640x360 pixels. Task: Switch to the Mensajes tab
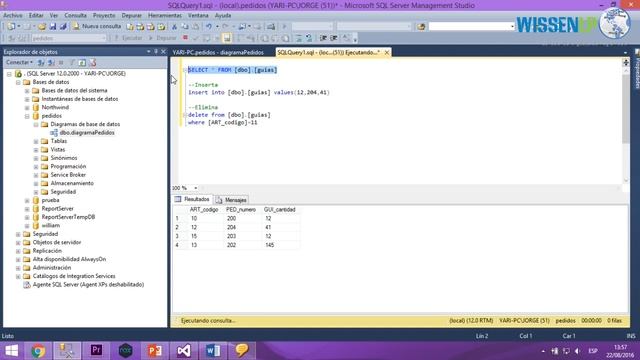[x=231, y=200]
